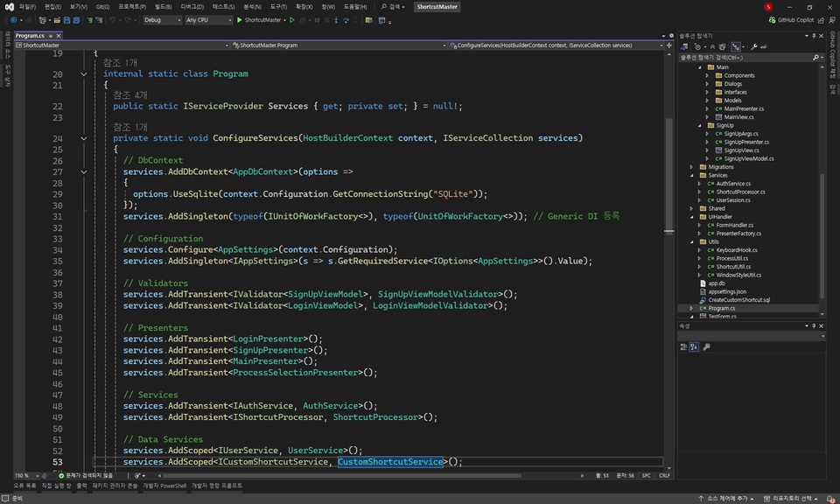Toggle Track Active Item in Solution Explorer
Viewport: 840px width, 504px height.
736,46
